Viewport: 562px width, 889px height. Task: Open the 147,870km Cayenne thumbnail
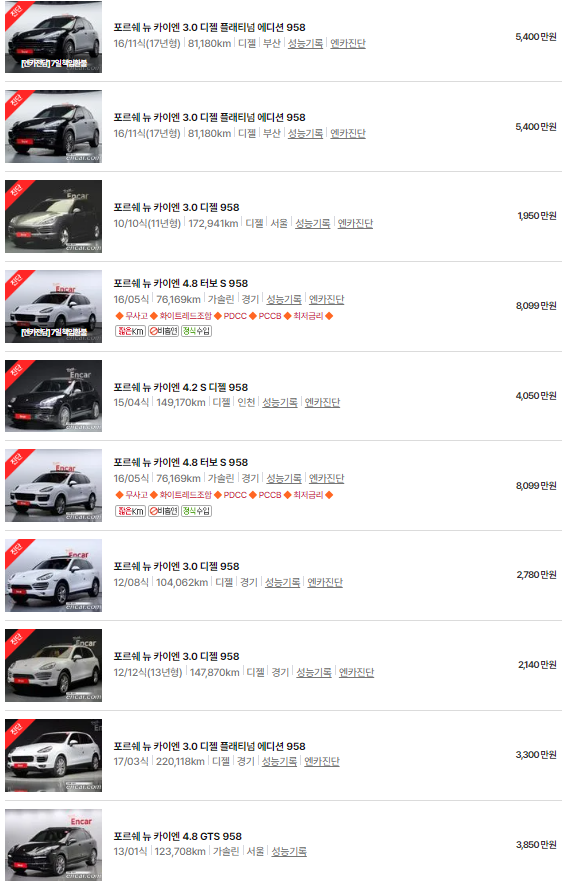(x=54, y=665)
